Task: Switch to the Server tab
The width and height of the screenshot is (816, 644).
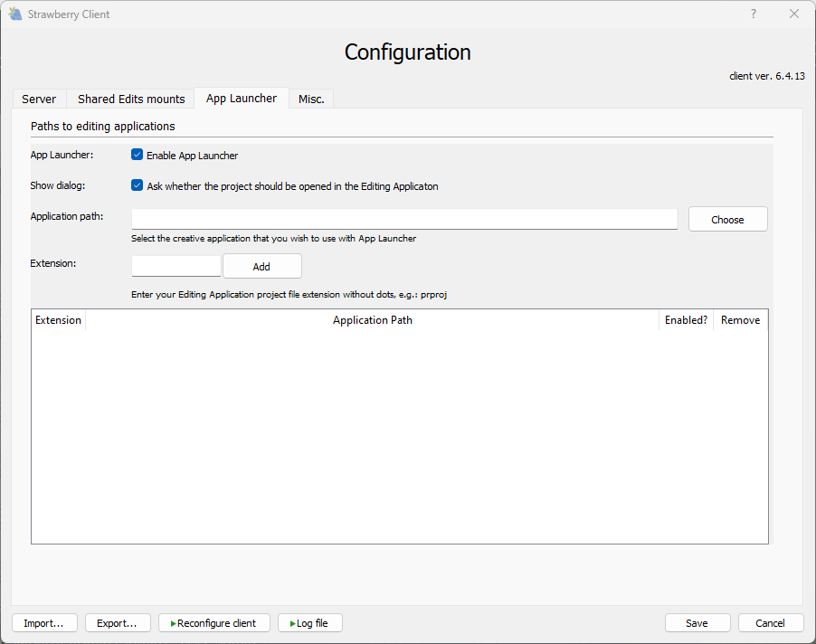Action: (x=39, y=99)
